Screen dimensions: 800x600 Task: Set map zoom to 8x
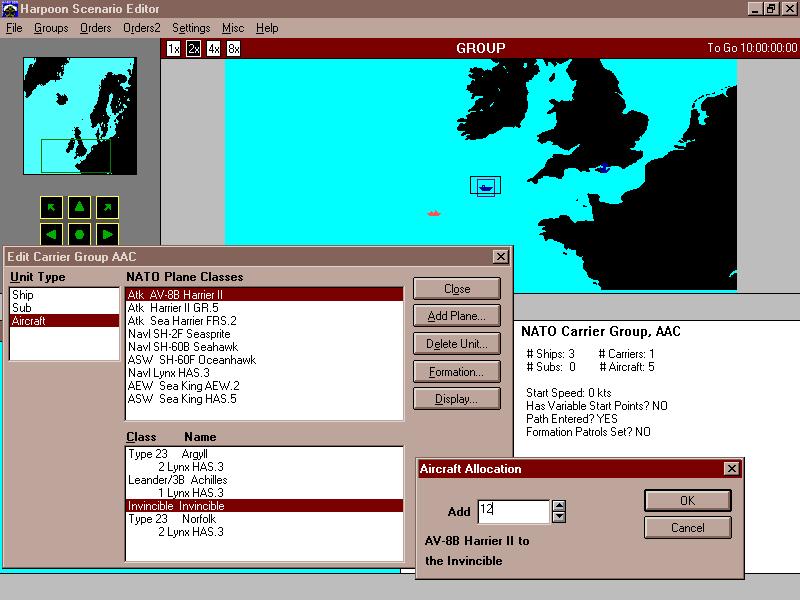click(233, 49)
